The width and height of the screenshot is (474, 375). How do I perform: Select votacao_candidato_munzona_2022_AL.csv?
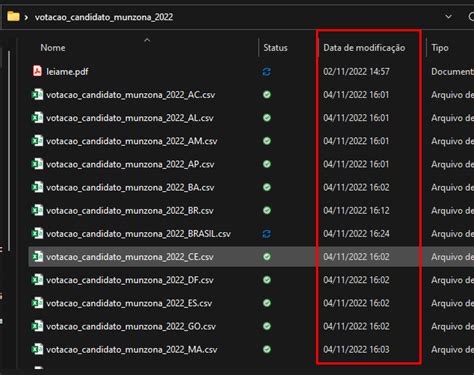[130, 118]
